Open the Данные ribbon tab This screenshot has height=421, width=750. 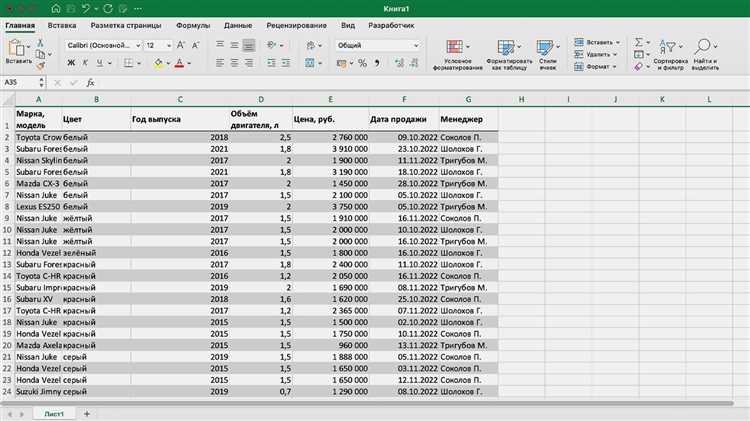(238, 25)
